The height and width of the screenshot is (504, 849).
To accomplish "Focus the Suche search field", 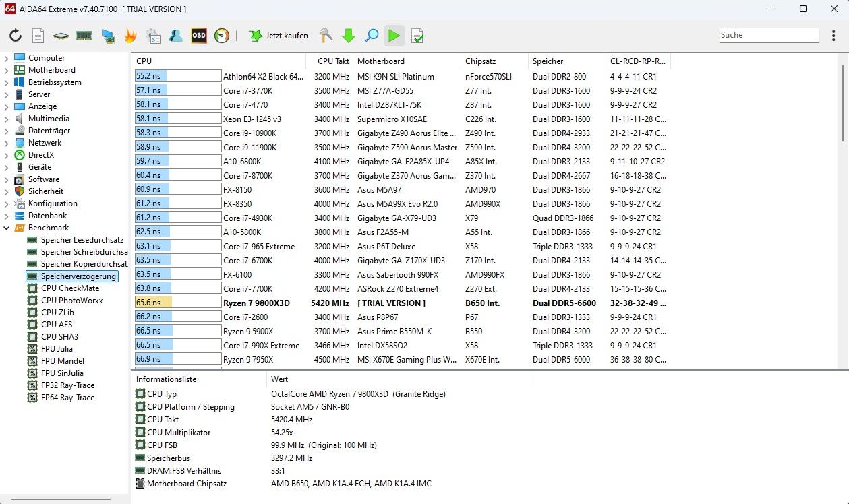I will (x=769, y=35).
